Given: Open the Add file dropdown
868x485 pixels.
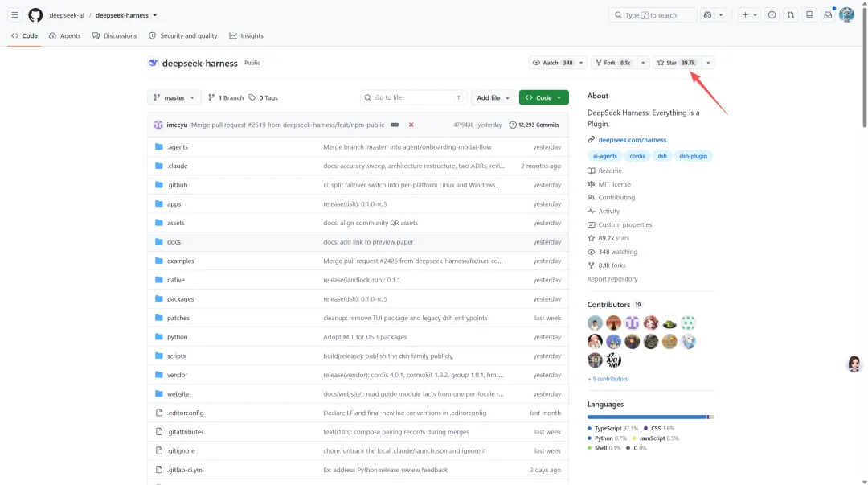Looking at the screenshot, I should [x=493, y=97].
